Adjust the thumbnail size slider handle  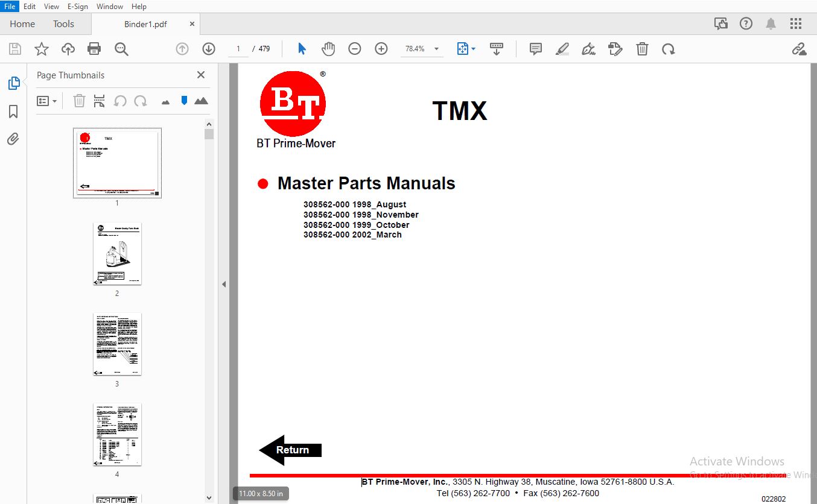click(185, 100)
